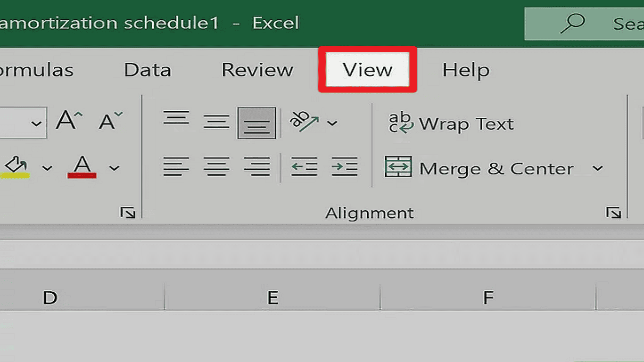The height and width of the screenshot is (362, 644).
Task: Open the Font settings dialog launcher
Action: (x=127, y=213)
